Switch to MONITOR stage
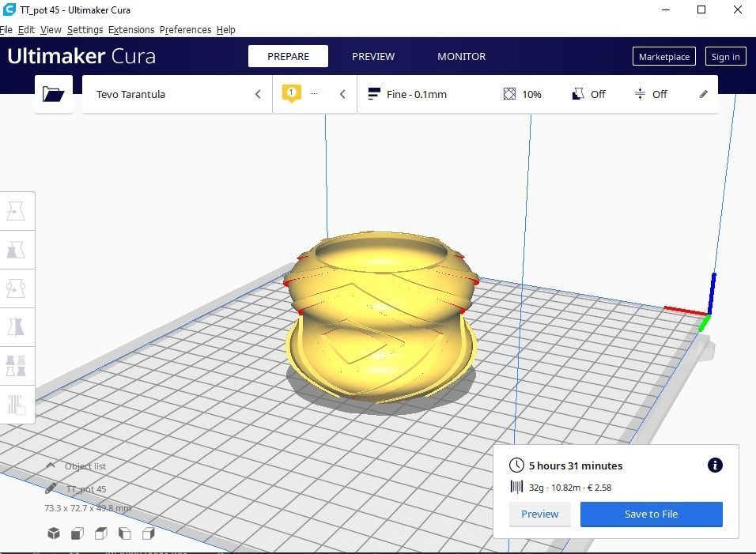This screenshot has height=554, width=756. click(461, 56)
